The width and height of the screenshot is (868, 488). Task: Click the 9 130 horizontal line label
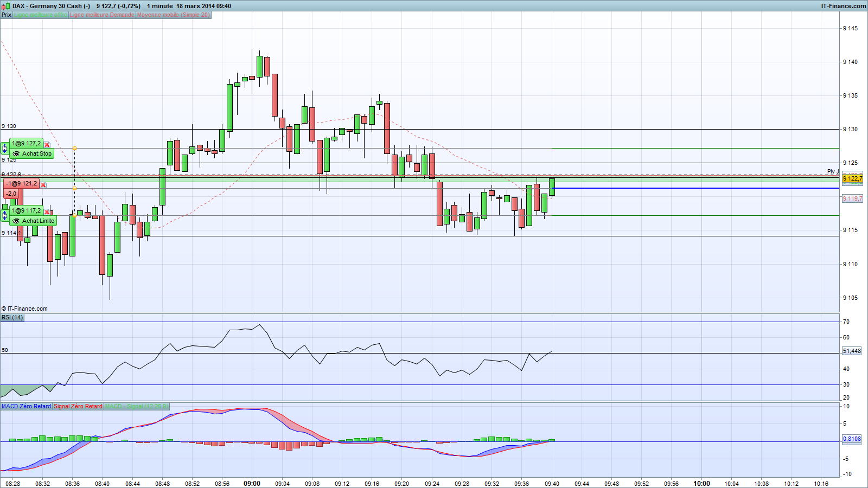[9, 126]
